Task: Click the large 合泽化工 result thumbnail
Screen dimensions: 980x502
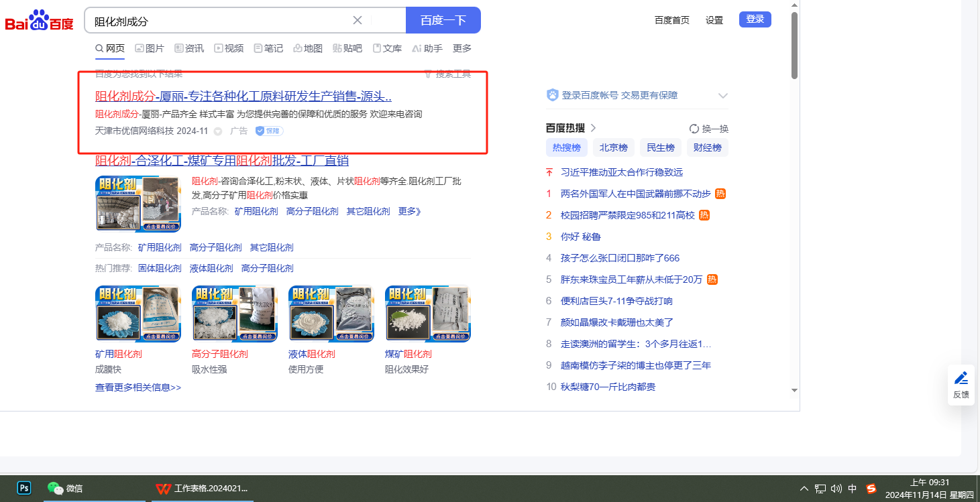Action: 138,204
